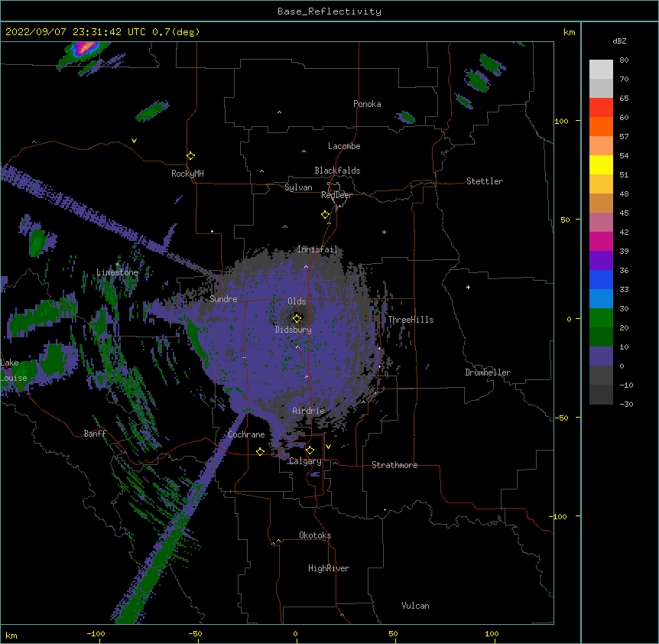
Task: Click the magenta storm core at top-left echo
Action: [x=86, y=47]
